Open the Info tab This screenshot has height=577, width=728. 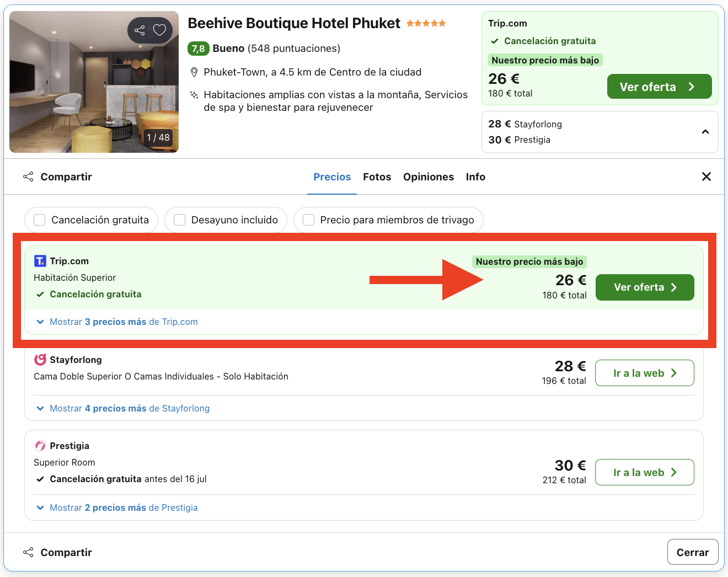coord(475,177)
